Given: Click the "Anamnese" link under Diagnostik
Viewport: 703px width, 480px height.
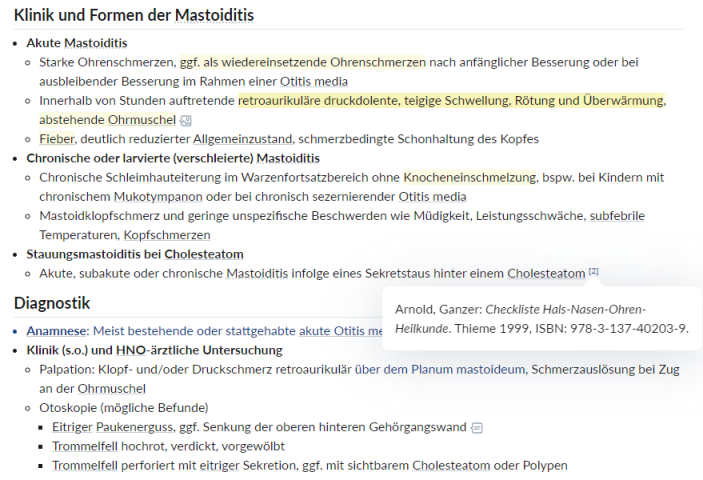Looking at the screenshot, I should [57, 331].
